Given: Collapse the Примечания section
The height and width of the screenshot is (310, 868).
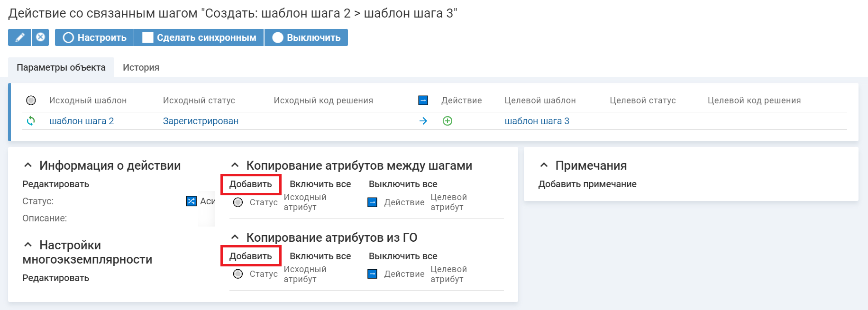Looking at the screenshot, I should pyautogui.click(x=544, y=165).
